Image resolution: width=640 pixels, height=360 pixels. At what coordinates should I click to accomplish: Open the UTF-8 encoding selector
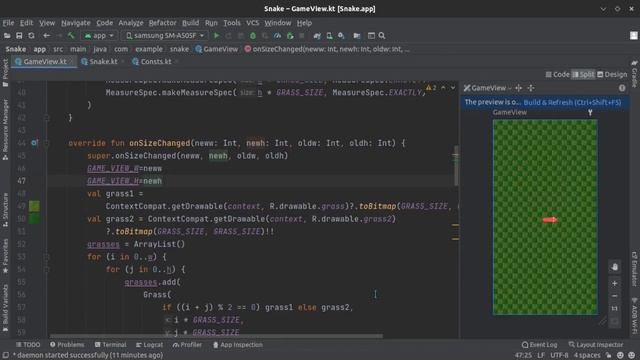pyautogui.click(x=559, y=355)
